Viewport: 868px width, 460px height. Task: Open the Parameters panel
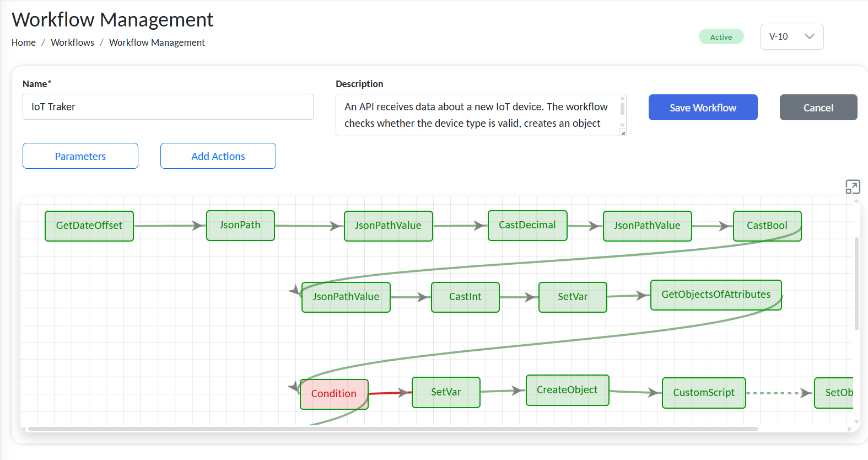(80, 156)
